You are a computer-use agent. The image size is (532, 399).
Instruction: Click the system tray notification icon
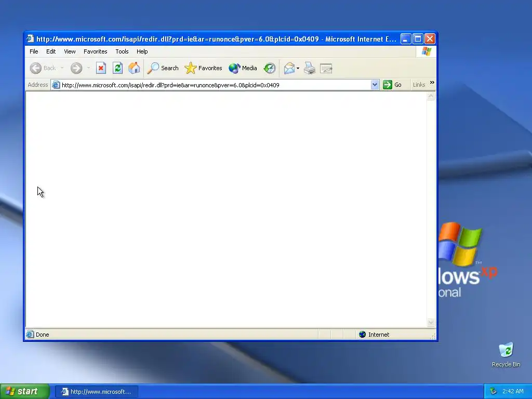(x=494, y=392)
